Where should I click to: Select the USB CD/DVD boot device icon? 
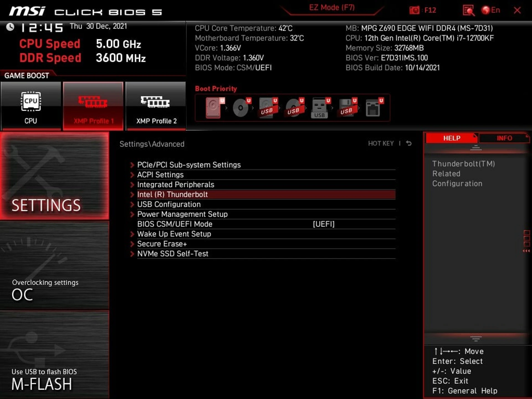[294, 108]
